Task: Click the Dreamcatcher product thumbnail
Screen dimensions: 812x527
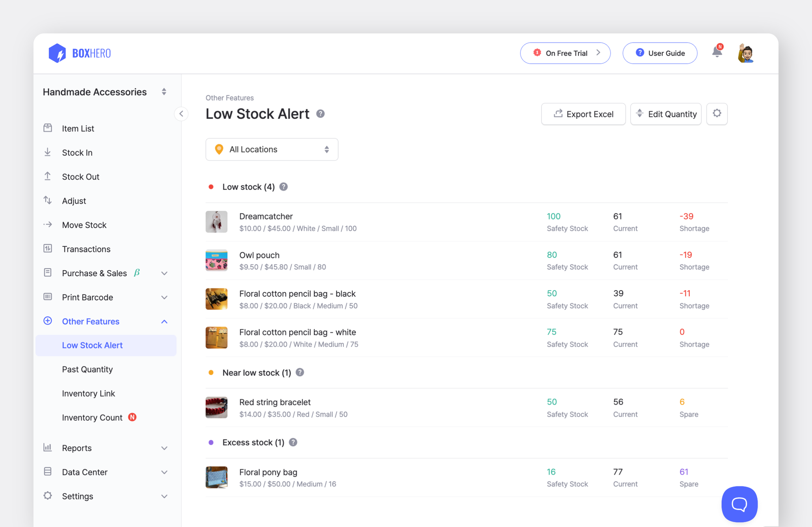Action: point(216,222)
